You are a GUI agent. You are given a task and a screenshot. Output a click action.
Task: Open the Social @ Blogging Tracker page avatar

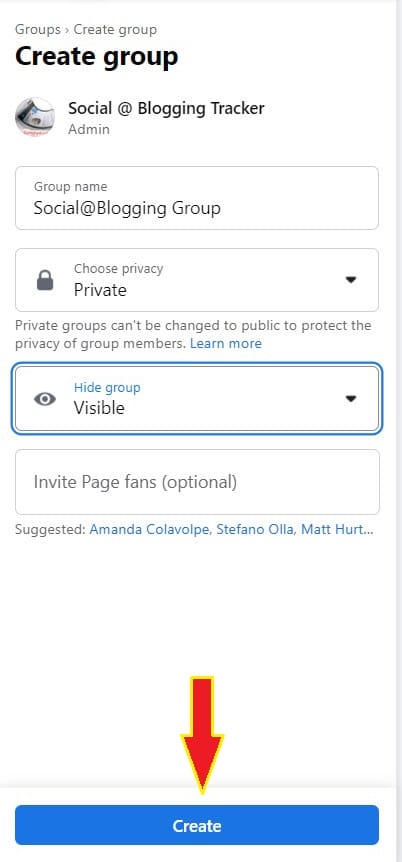35,117
